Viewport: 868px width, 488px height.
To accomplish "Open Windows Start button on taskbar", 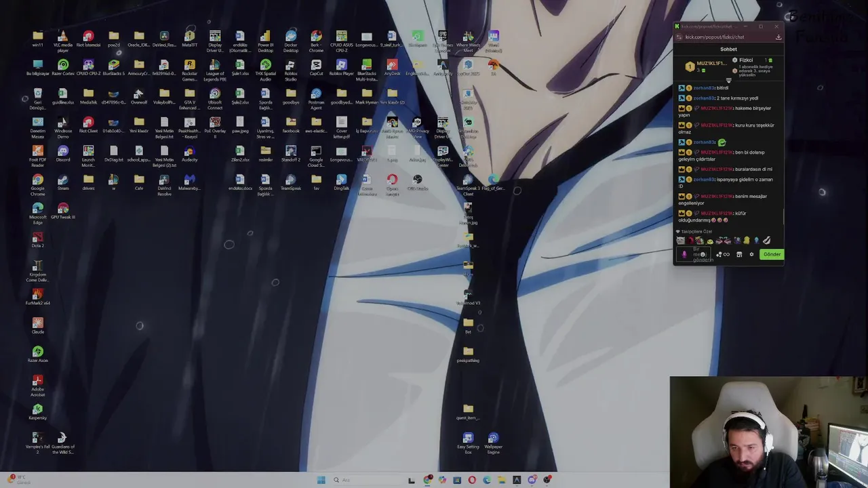I will (321, 480).
